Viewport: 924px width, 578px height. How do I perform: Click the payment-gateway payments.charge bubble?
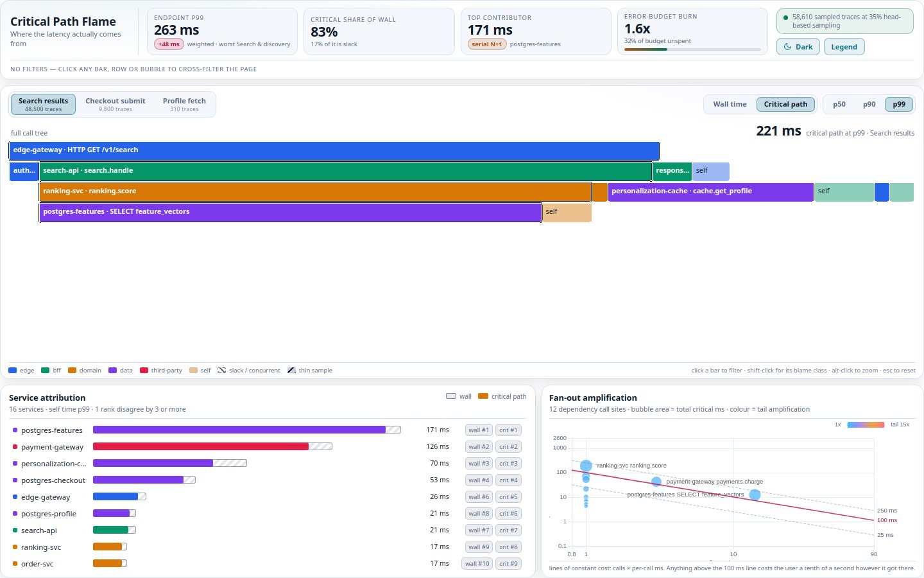point(656,482)
